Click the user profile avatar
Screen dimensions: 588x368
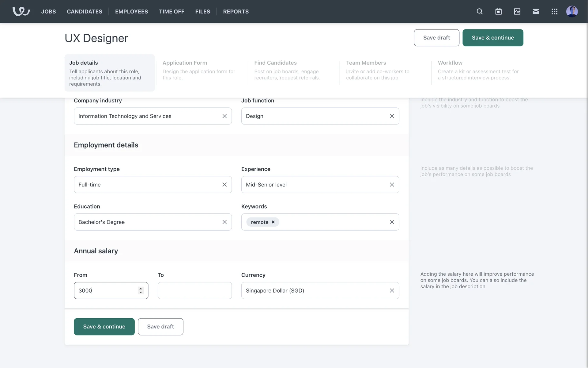click(572, 11)
